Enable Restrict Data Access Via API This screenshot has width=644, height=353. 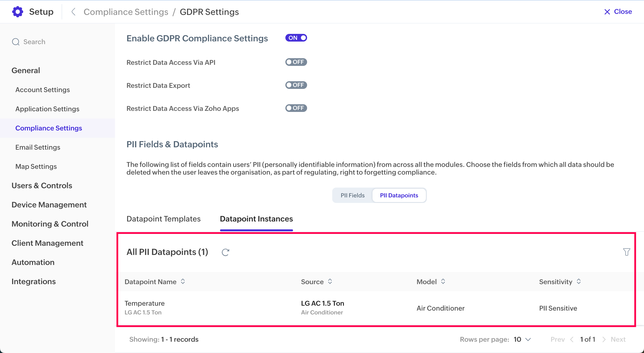point(296,62)
